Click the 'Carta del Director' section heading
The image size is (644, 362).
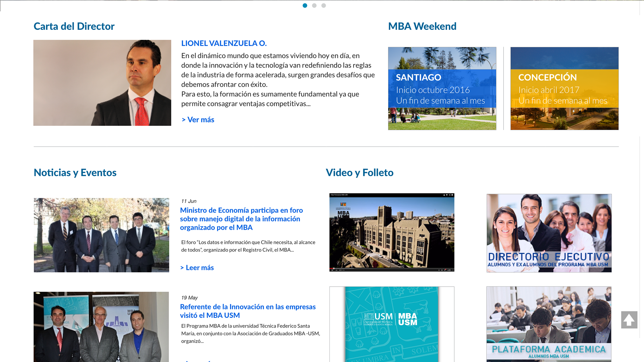pyautogui.click(x=74, y=26)
